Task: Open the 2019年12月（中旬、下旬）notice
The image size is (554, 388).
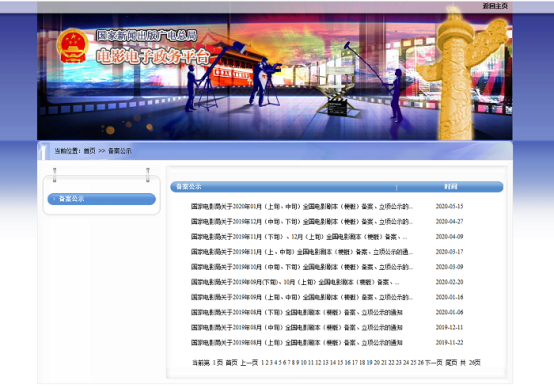Action: pos(302,222)
